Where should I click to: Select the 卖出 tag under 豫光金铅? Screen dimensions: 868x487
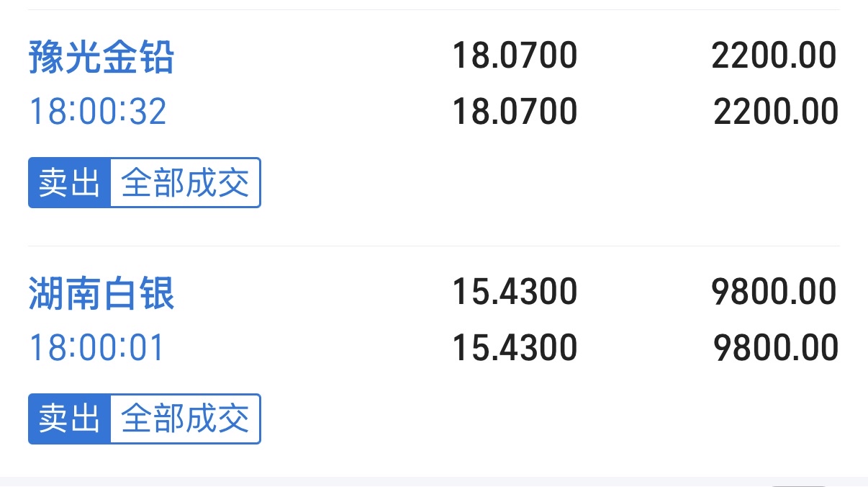click(70, 183)
